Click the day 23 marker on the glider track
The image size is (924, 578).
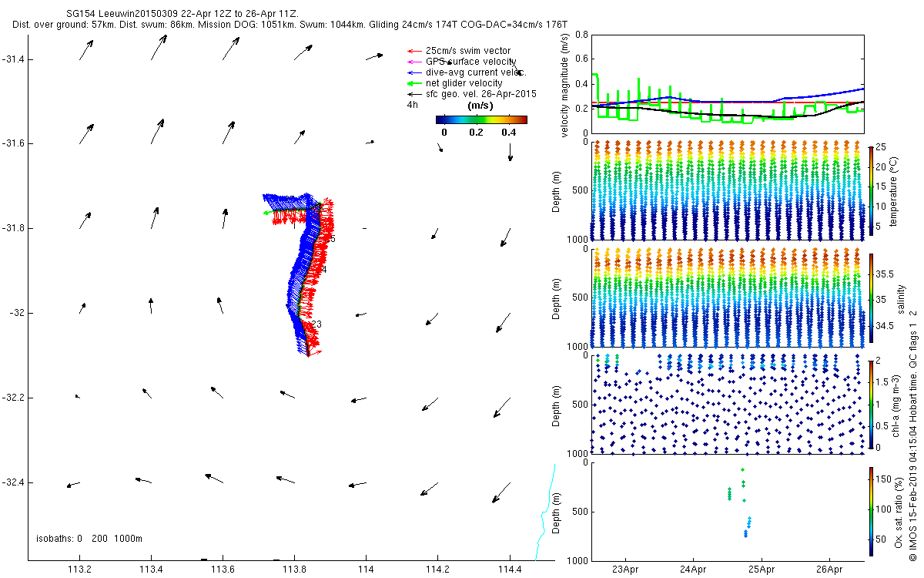point(316,324)
